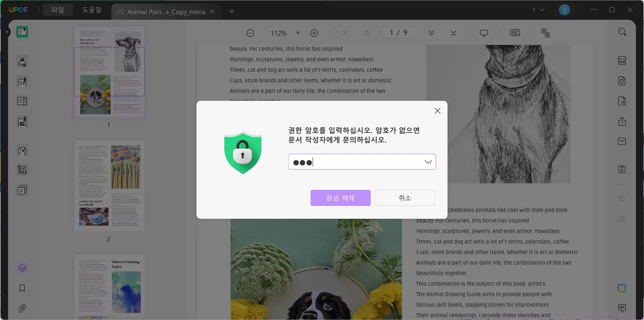Jump to the first page
644x320 pixels.
pyautogui.click(x=345, y=33)
